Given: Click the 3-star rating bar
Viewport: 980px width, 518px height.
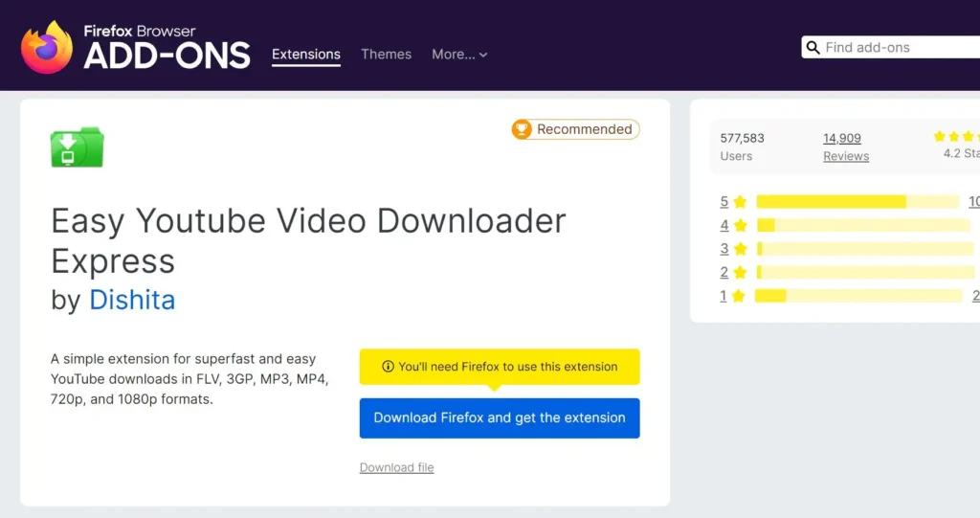Looking at the screenshot, I should (x=865, y=249).
